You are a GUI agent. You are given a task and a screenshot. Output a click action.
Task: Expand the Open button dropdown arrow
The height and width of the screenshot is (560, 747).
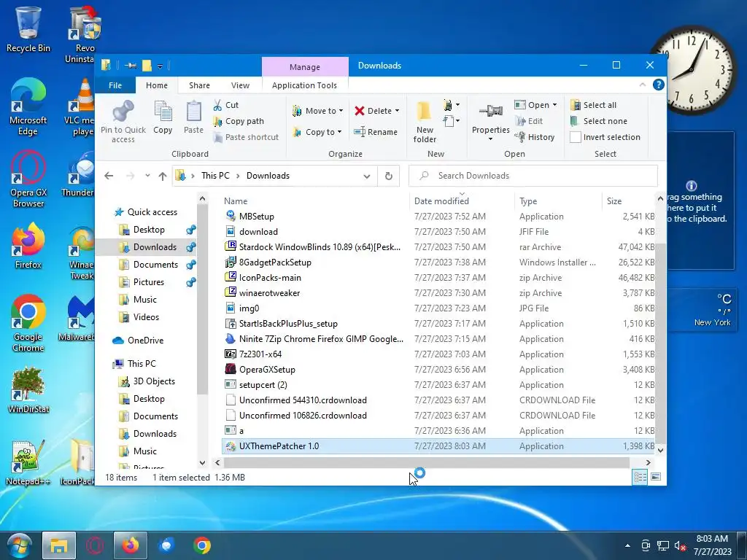554,105
